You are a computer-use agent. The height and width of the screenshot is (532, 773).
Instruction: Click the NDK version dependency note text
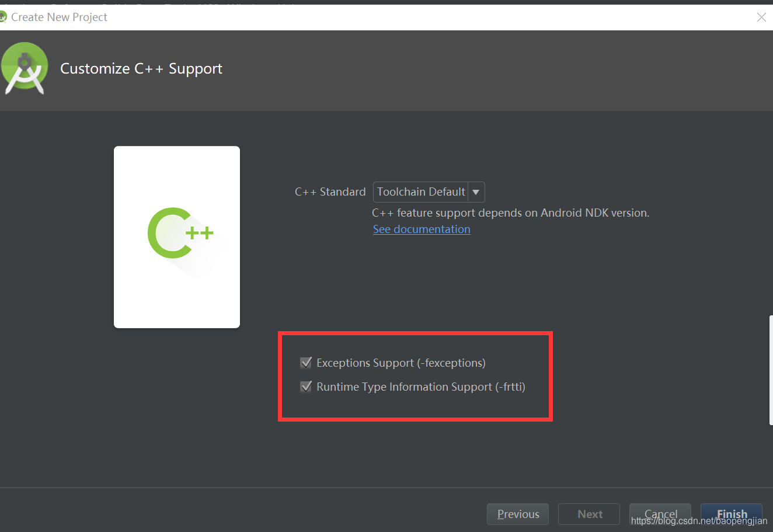click(511, 213)
